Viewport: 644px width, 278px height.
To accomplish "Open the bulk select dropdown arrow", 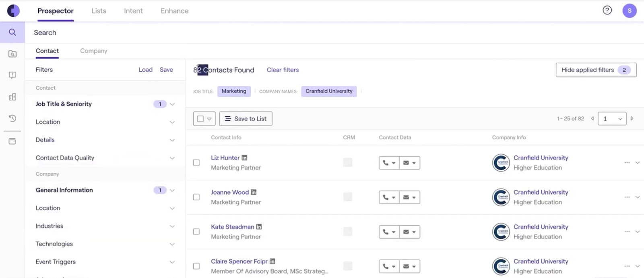I will pyautogui.click(x=209, y=119).
